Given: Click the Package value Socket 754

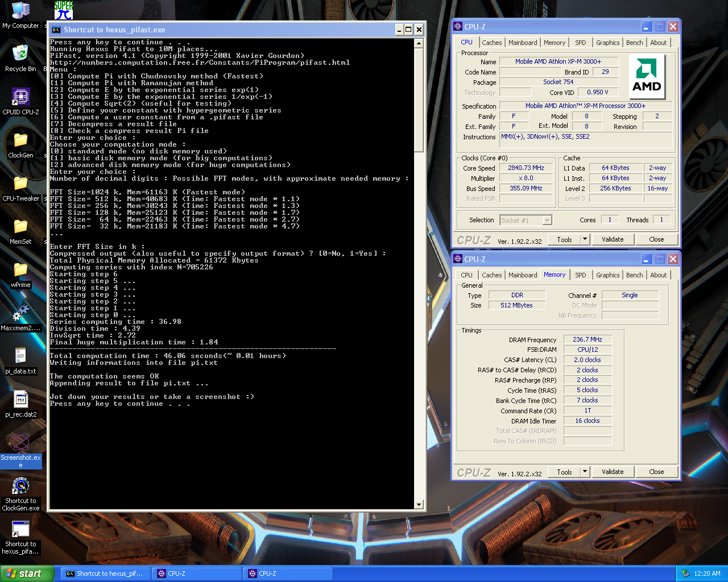Looking at the screenshot, I should (x=558, y=82).
